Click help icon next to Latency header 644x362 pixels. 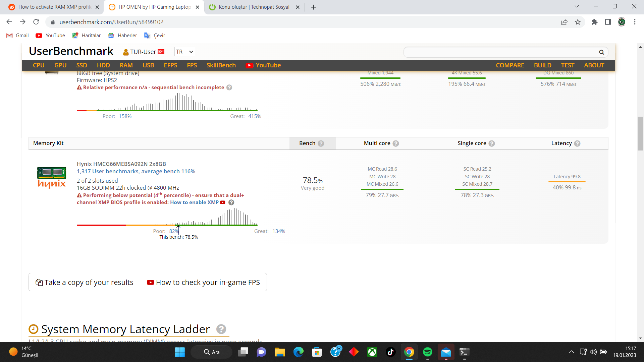pos(577,143)
